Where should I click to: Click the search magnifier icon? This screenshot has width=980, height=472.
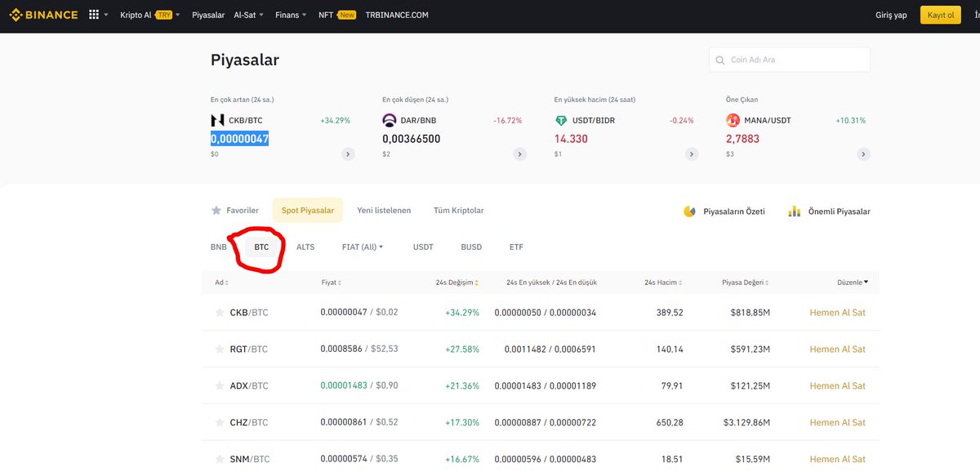click(x=720, y=60)
